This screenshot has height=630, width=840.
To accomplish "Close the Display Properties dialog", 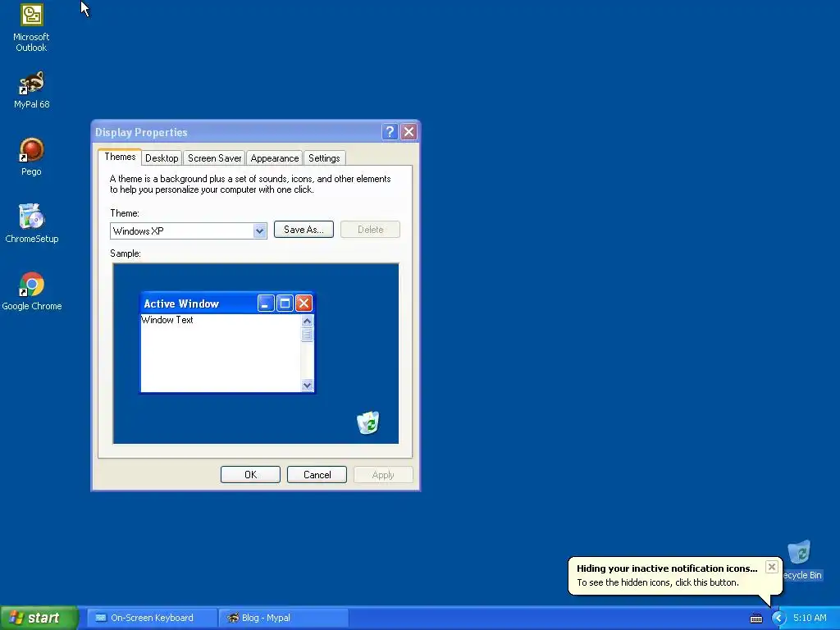I will pos(409,132).
